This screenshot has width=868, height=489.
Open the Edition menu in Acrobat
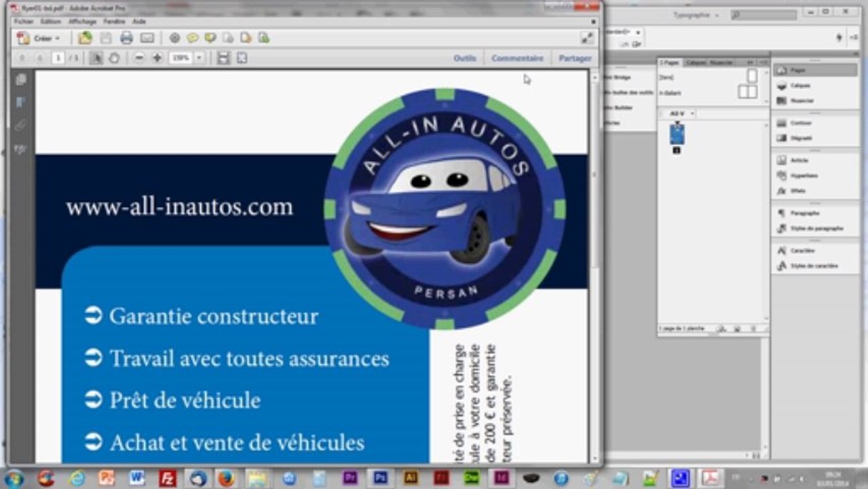pyautogui.click(x=50, y=22)
